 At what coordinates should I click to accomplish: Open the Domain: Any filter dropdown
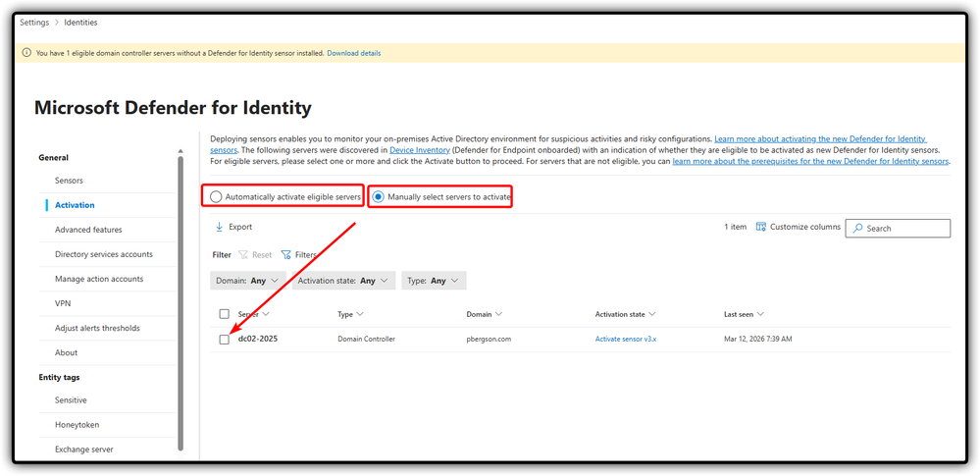[248, 281]
